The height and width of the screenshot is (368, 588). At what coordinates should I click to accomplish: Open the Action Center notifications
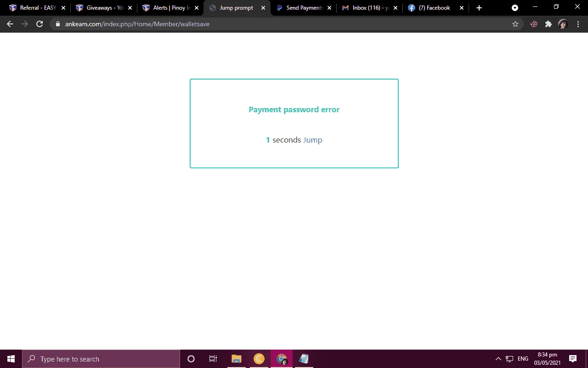[x=573, y=359]
